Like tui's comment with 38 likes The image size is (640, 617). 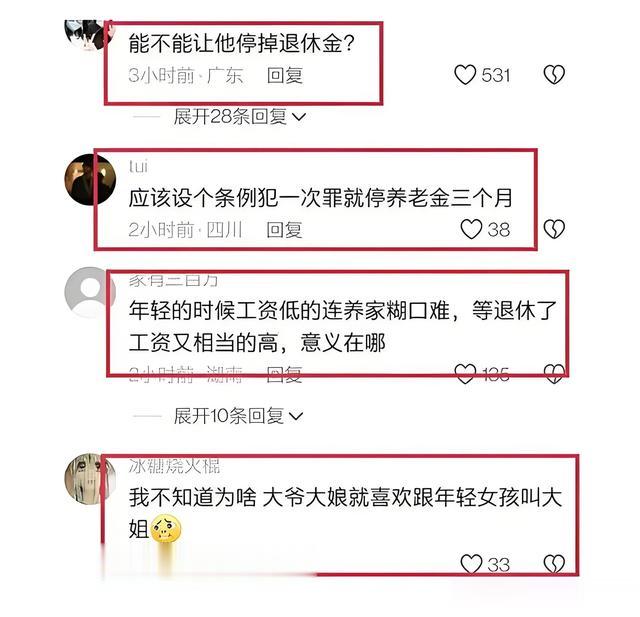(x=471, y=229)
